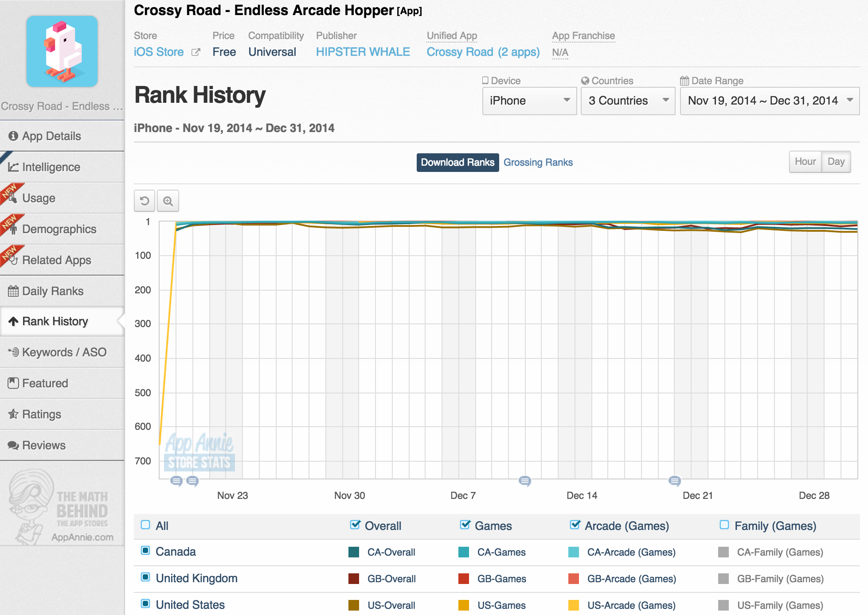Screen dimensions: 868x615
Task: Switch to Download Ranks tab
Action: pos(457,163)
